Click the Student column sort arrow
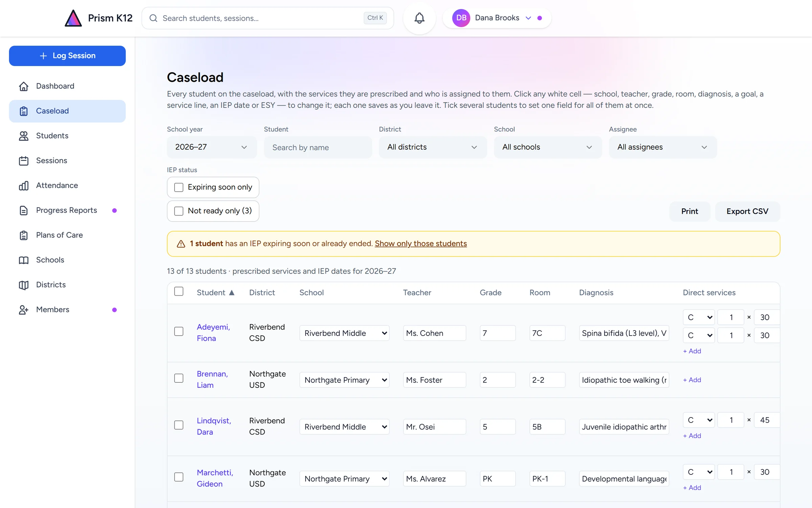This screenshot has width=812, height=508. pos(231,293)
